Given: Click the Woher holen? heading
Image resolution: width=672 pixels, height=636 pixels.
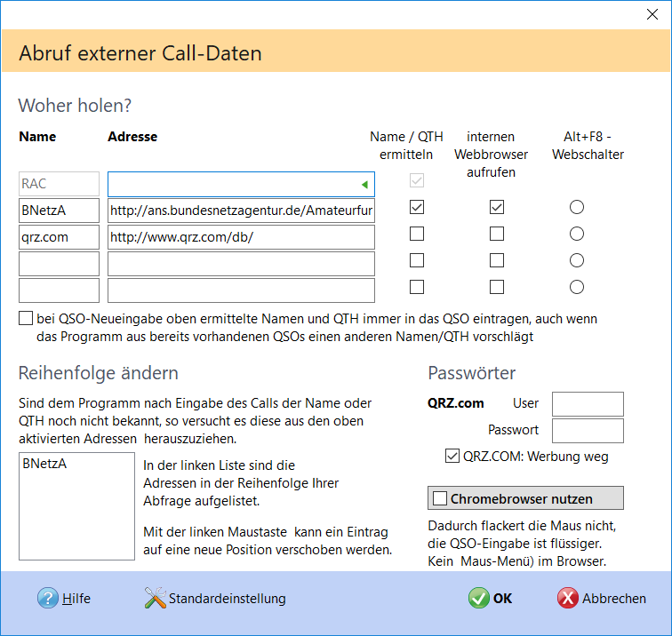Looking at the screenshot, I should coord(75,106).
